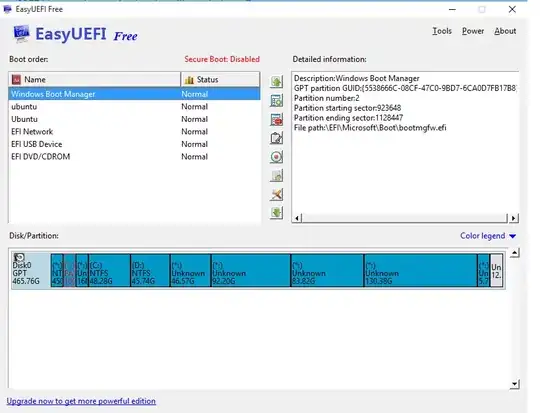This screenshot has width=540, height=413.
Task: Move selected boot entry up with green up arrow
Action: [x=277, y=82]
